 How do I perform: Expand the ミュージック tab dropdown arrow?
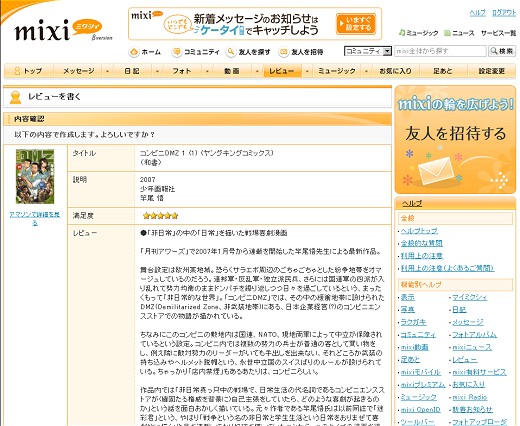(366, 71)
